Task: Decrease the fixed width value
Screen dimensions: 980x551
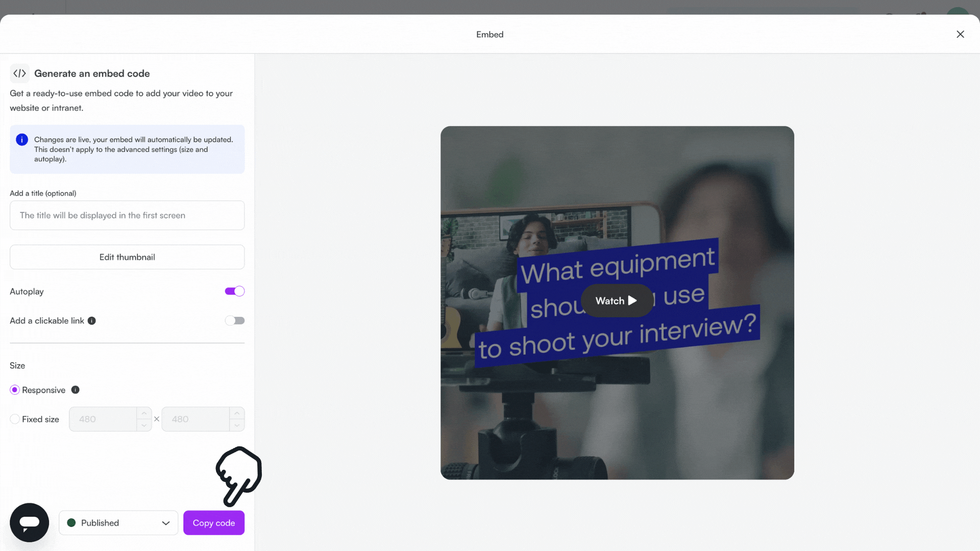Action: pyautogui.click(x=144, y=425)
